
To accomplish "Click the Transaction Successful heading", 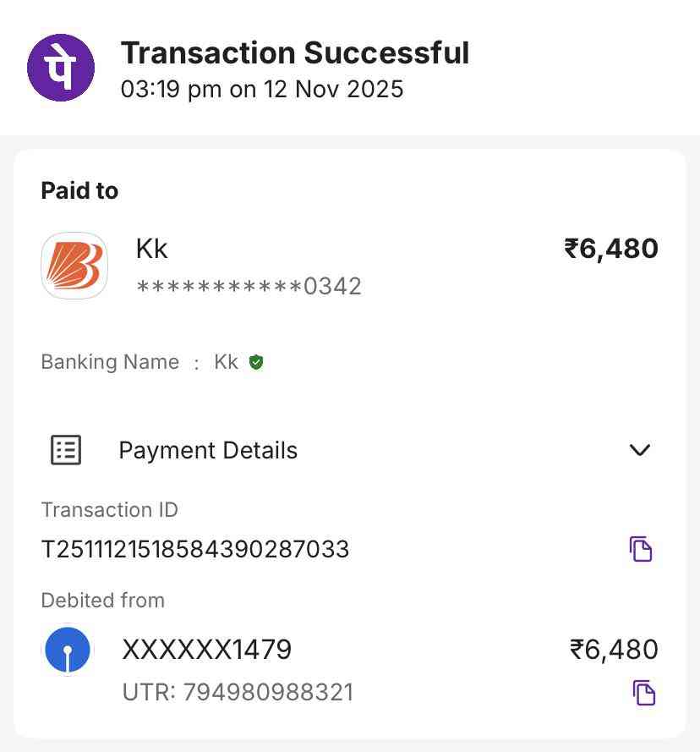I will click(295, 52).
